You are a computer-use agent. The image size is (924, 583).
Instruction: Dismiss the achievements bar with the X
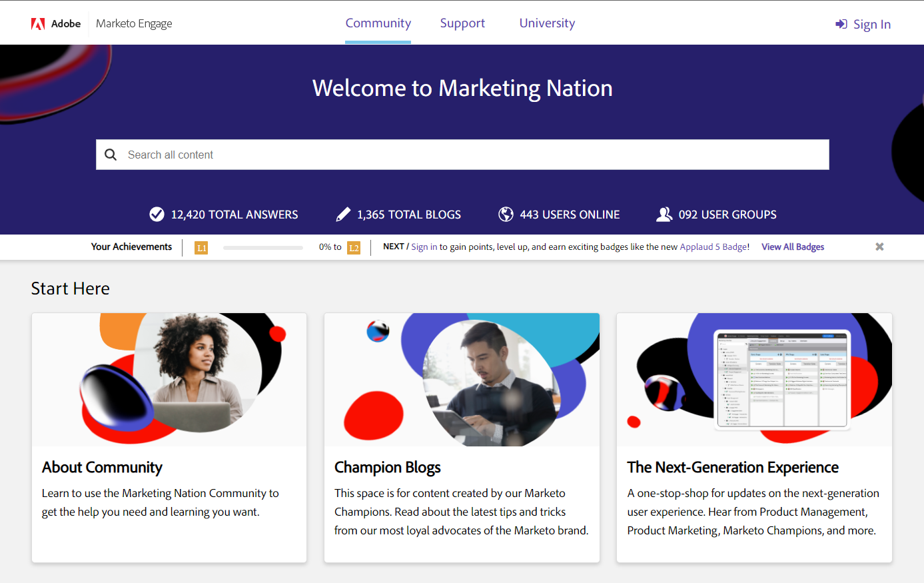[x=879, y=247]
